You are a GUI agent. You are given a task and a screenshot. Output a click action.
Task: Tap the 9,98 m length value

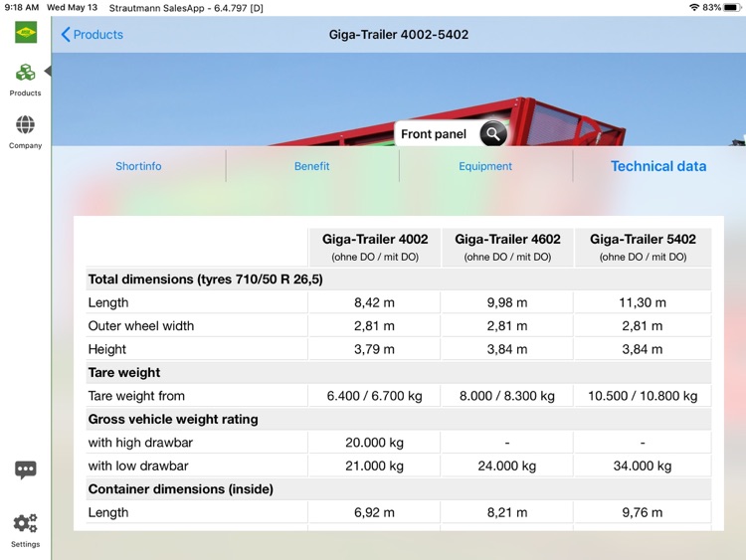tap(507, 302)
